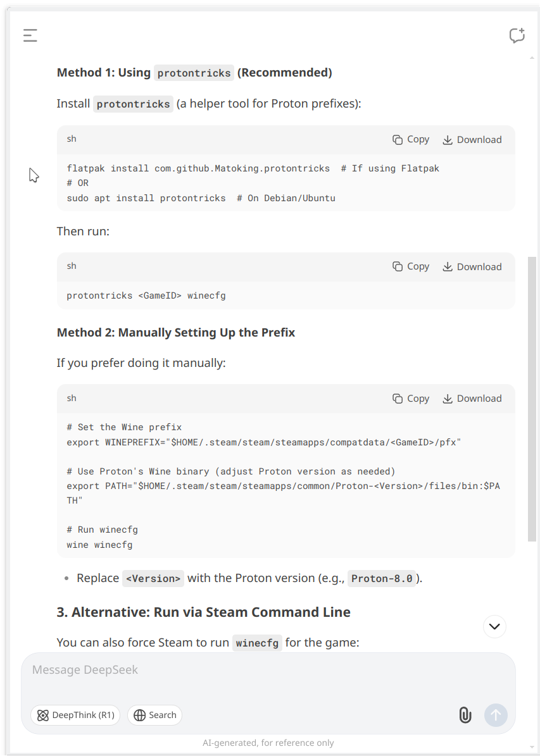This screenshot has width=540, height=756.
Task: Click the vertical scrollbar thumb
Action: click(x=532, y=399)
